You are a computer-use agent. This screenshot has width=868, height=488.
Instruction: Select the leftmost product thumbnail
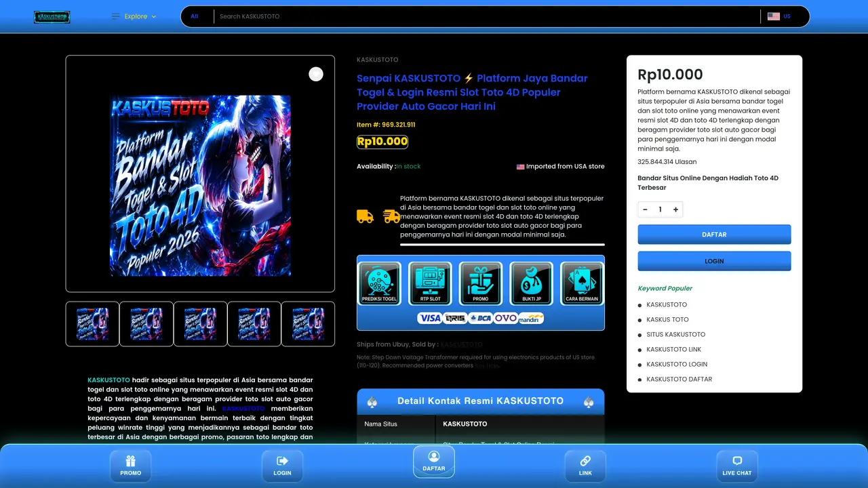pos(92,324)
